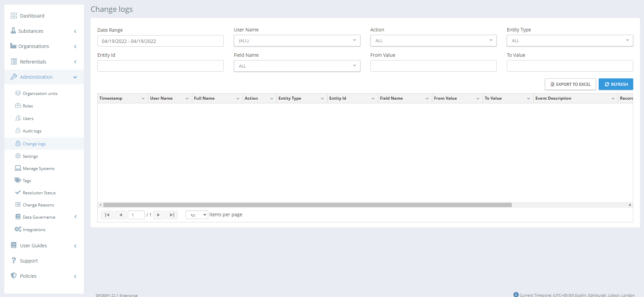This screenshot has width=644, height=297.
Task: Click the Tags icon in sidebar
Action: [x=18, y=180]
